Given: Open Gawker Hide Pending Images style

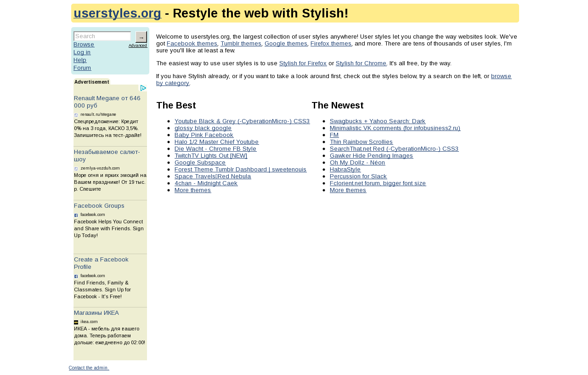Looking at the screenshot, I should [x=371, y=156].
